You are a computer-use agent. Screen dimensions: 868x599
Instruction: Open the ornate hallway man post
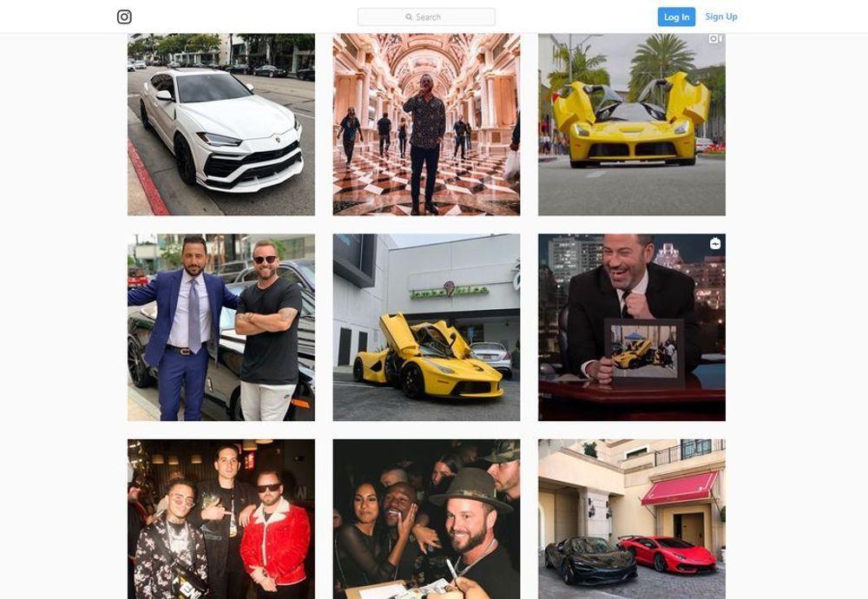pos(426,124)
